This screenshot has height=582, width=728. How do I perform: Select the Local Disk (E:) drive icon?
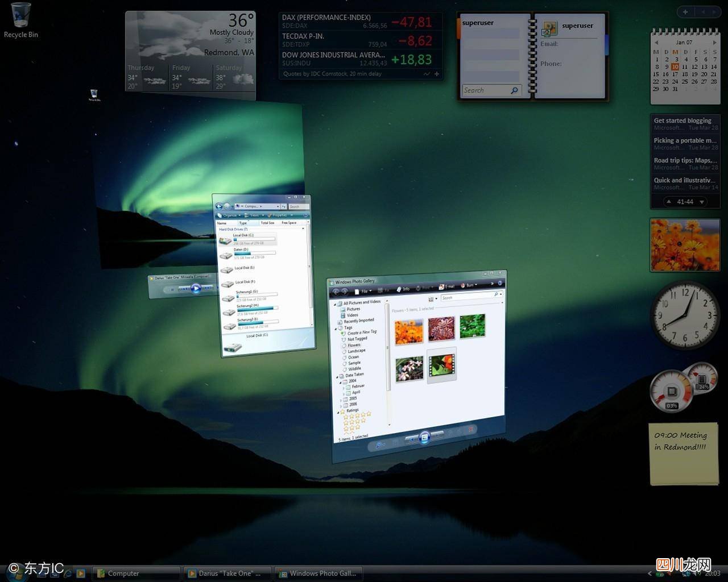pyautogui.click(x=226, y=269)
